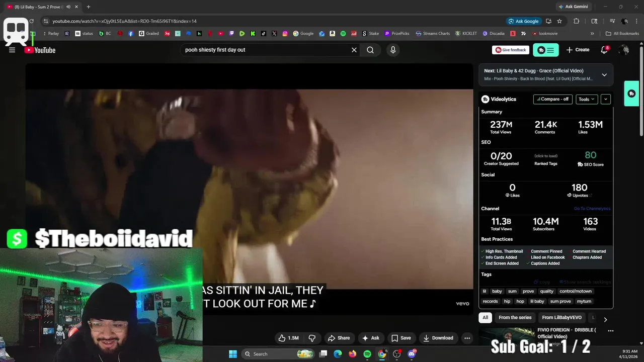Open the X (Twitter) bookmark
The width and height of the screenshot is (644, 362).
coord(274,34)
